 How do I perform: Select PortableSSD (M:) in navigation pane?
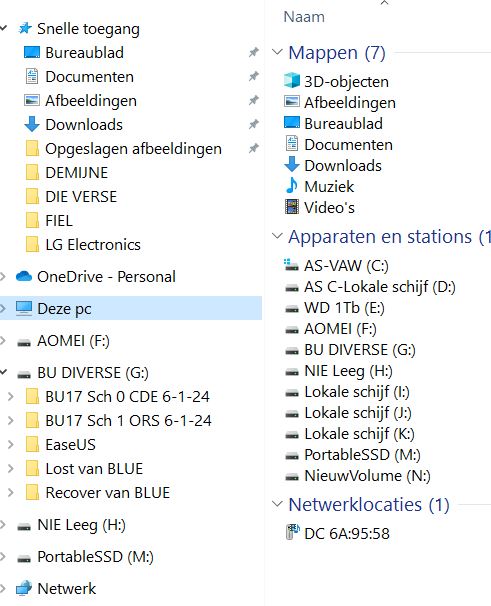[95, 557]
